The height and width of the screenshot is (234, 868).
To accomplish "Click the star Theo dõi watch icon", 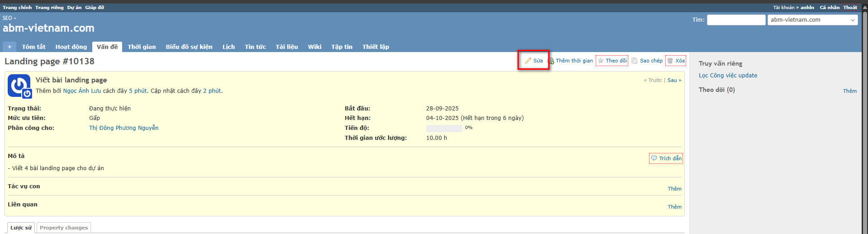I will (x=601, y=61).
